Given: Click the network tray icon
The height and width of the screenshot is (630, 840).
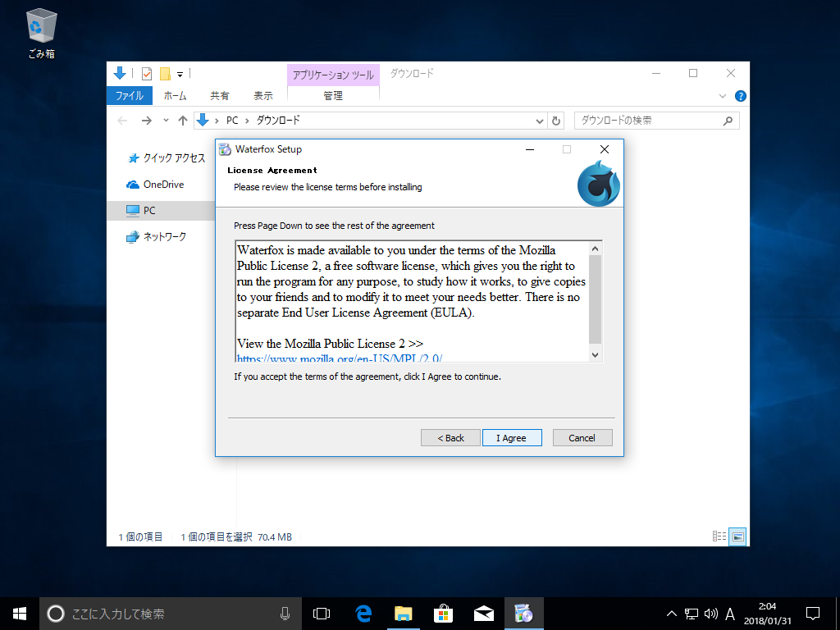Looking at the screenshot, I should 692,614.
